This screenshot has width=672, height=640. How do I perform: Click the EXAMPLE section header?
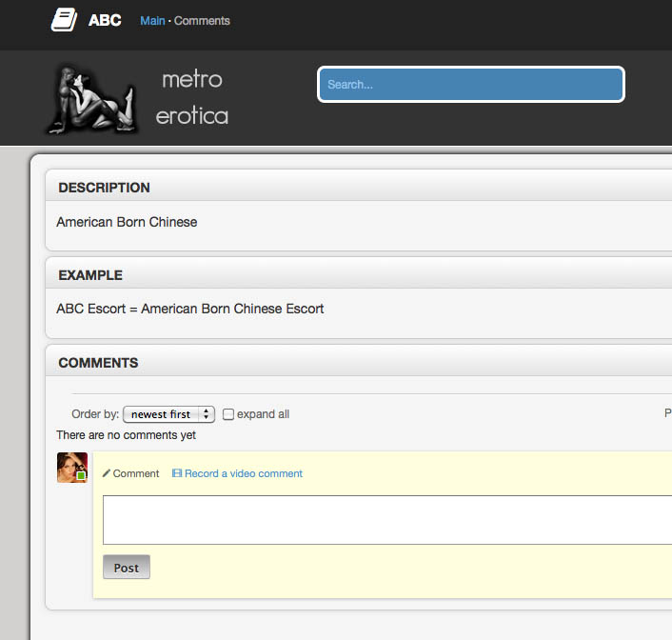[x=90, y=275]
